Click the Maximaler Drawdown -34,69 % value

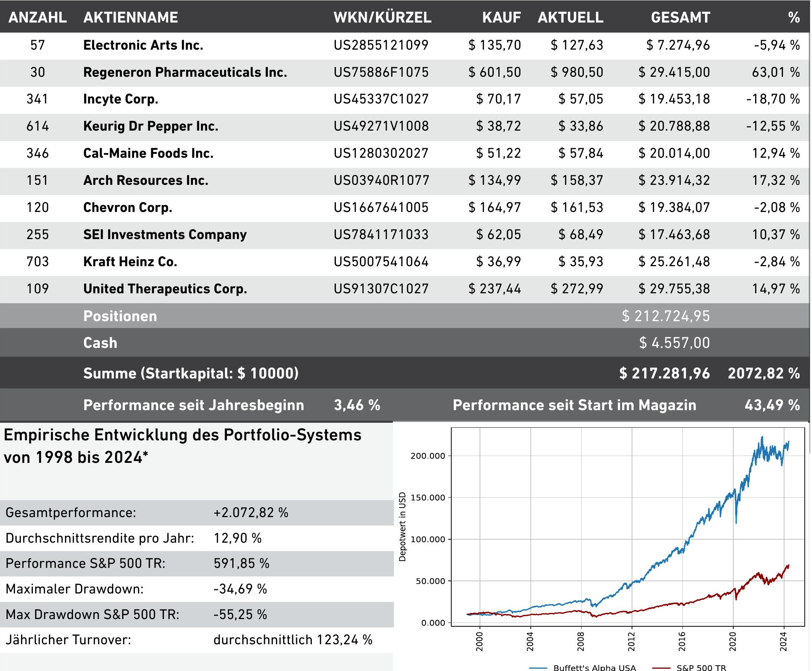(240, 589)
